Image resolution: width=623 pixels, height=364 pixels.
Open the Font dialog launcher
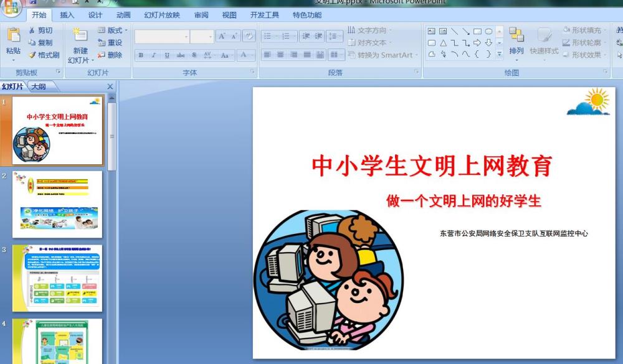[252, 72]
